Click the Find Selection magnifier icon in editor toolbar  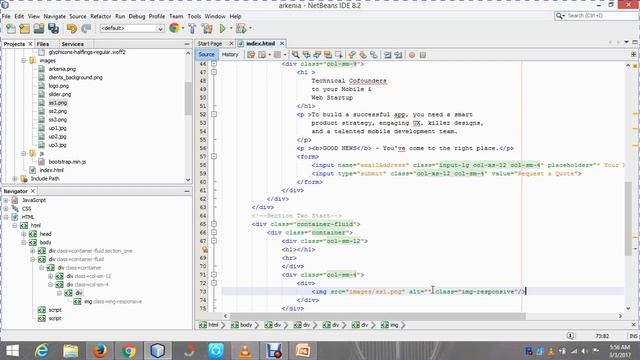point(295,55)
